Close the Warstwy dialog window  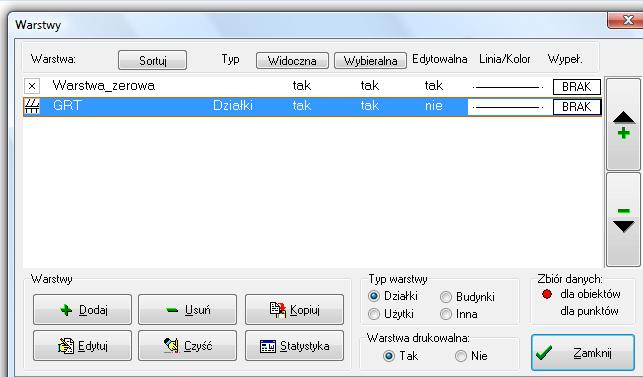(x=627, y=20)
